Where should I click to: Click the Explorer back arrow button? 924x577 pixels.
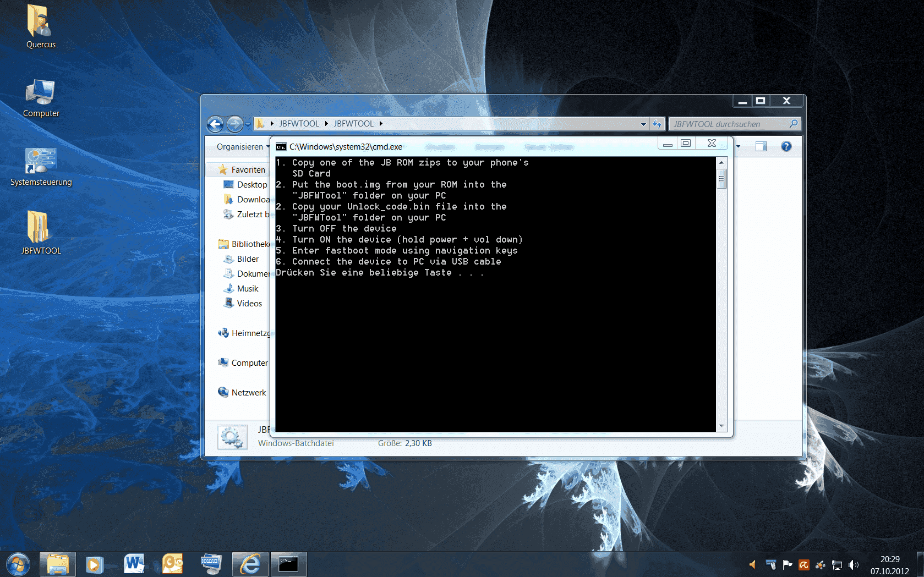pyautogui.click(x=215, y=124)
